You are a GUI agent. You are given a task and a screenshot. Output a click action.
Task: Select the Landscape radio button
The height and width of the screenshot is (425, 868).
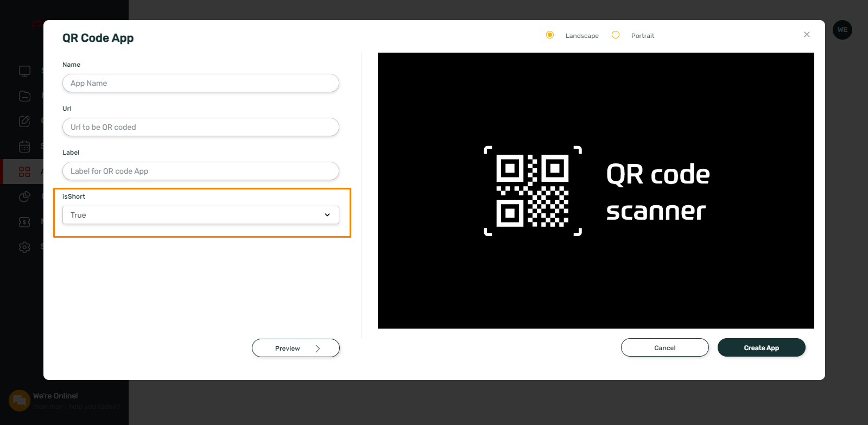(550, 35)
